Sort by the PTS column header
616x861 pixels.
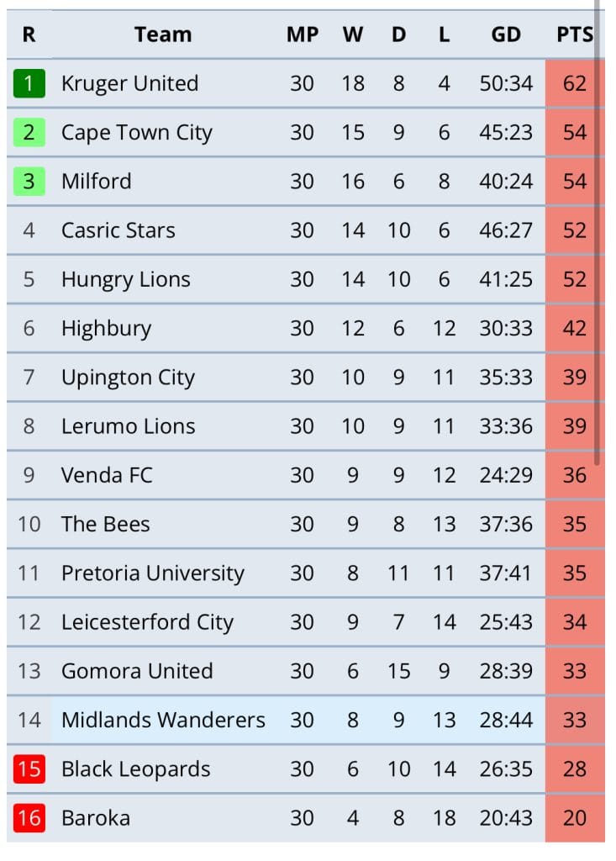pyautogui.click(x=574, y=34)
